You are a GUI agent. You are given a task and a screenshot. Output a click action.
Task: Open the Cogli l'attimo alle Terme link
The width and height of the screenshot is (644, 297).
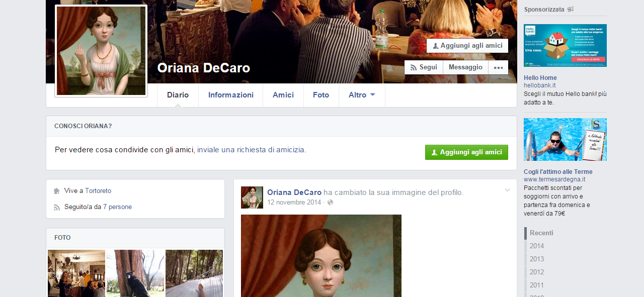[x=558, y=172]
